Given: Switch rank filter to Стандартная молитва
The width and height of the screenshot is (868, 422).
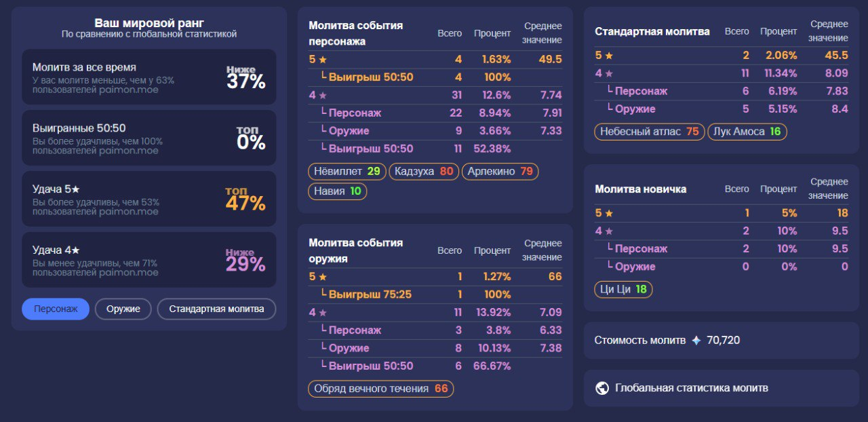Looking at the screenshot, I should (x=216, y=309).
